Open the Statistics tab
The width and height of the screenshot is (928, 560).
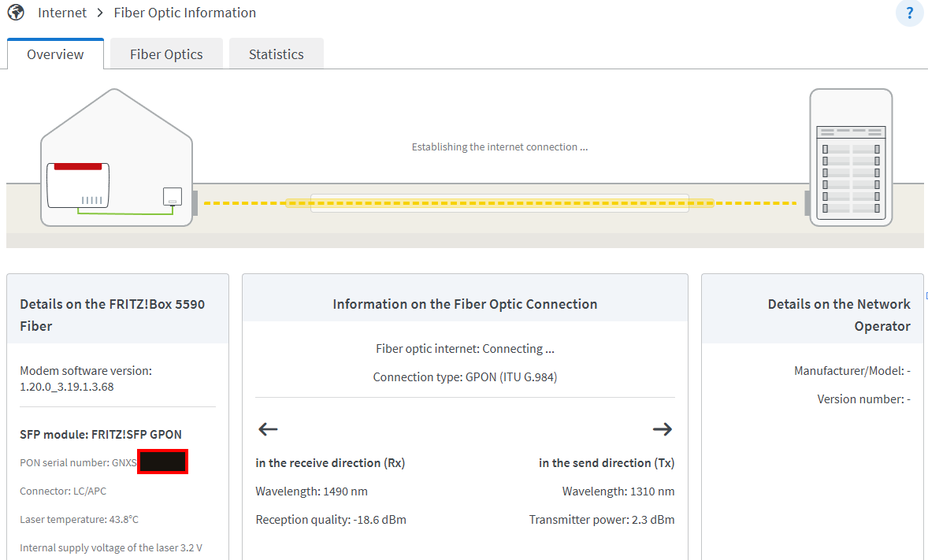click(277, 54)
